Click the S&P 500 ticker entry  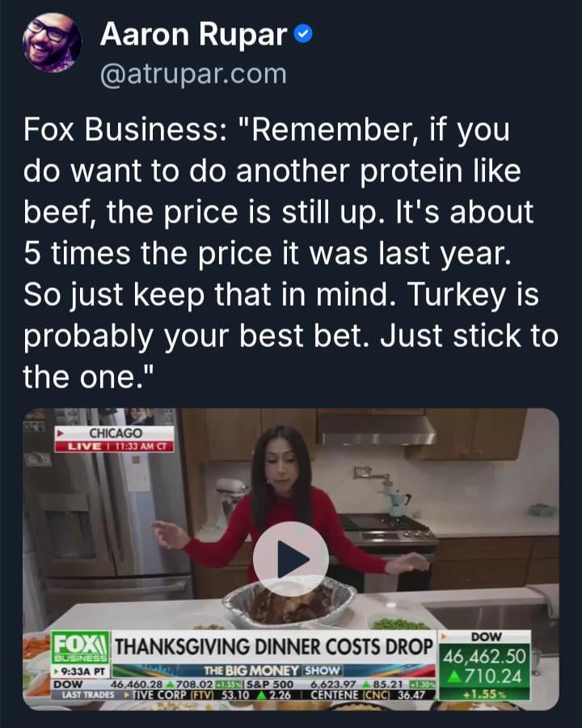341,684
